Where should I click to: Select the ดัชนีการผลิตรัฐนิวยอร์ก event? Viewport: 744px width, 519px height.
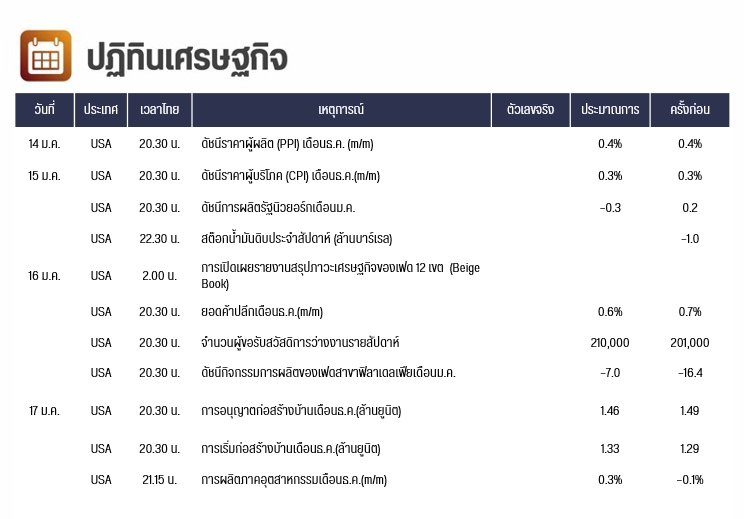278,208
